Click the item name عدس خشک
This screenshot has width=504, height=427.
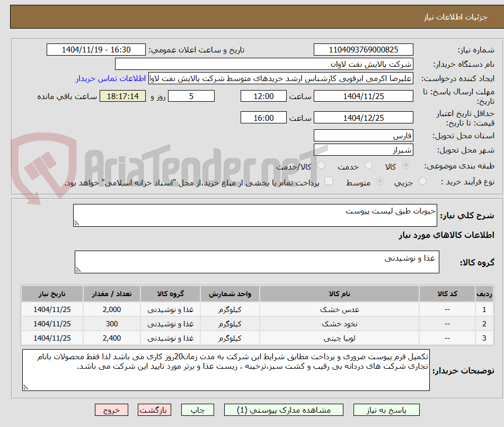pyautogui.click(x=339, y=309)
